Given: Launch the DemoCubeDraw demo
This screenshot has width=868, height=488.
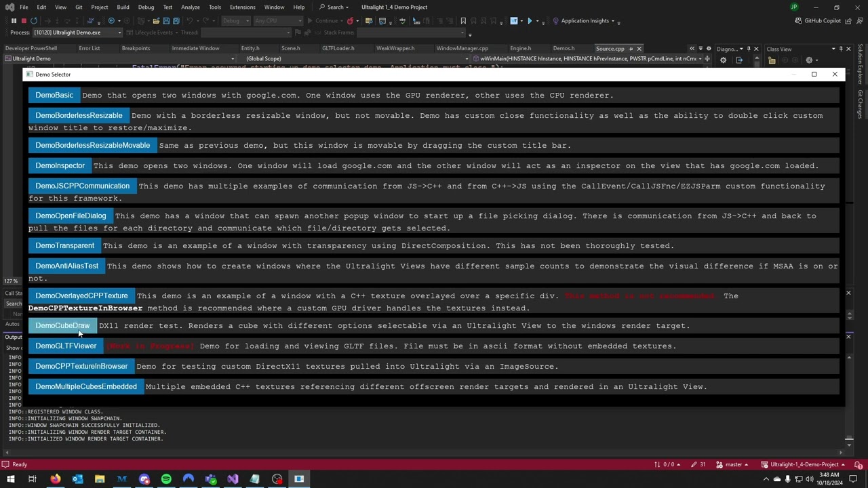Looking at the screenshot, I should (x=62, y=326).
